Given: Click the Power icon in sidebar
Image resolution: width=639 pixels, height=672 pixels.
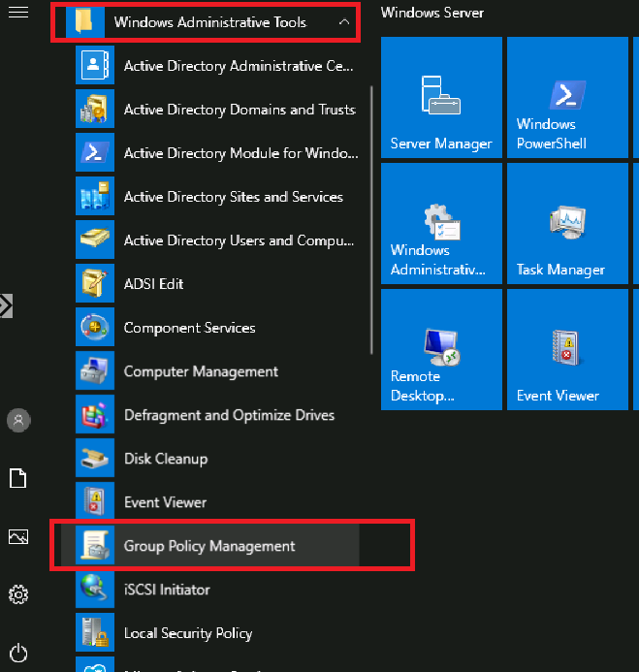Looking at the screenshot, I should point(17,653).
